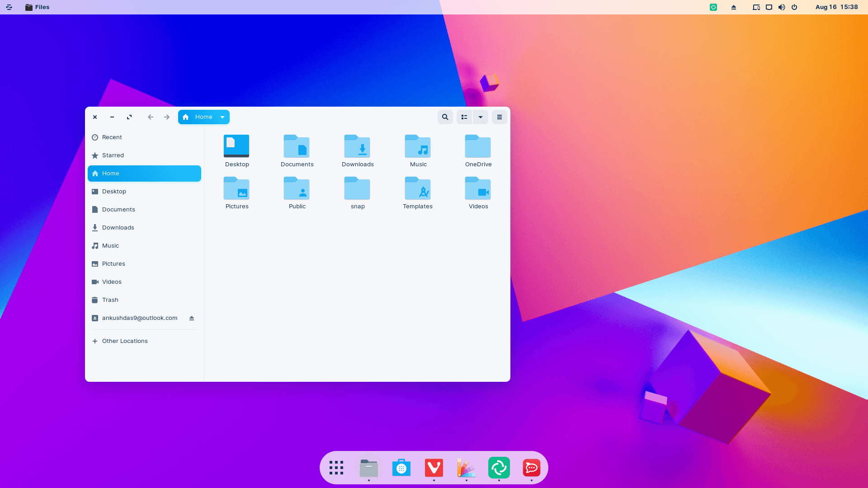The height and width of the screenshot is (488, 868).
Task: Toggle the search bar open
Action: [x=445, y=117]
